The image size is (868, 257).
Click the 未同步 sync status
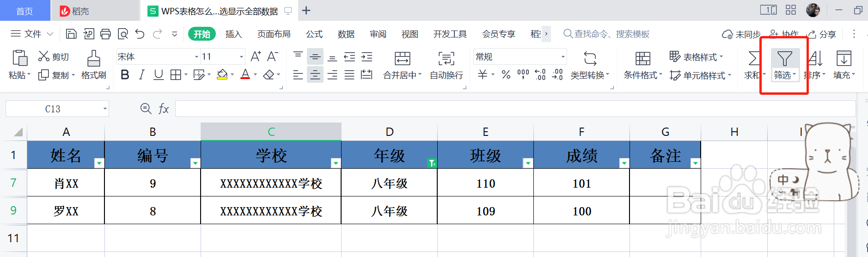coord(741,34)
